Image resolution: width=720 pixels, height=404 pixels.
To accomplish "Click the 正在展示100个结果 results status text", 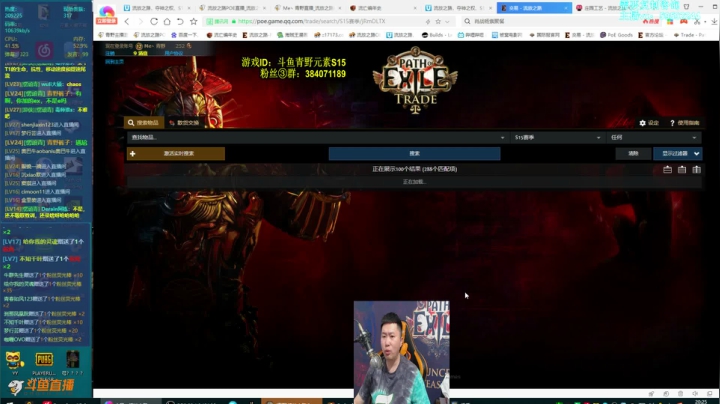I will (414, 169).
